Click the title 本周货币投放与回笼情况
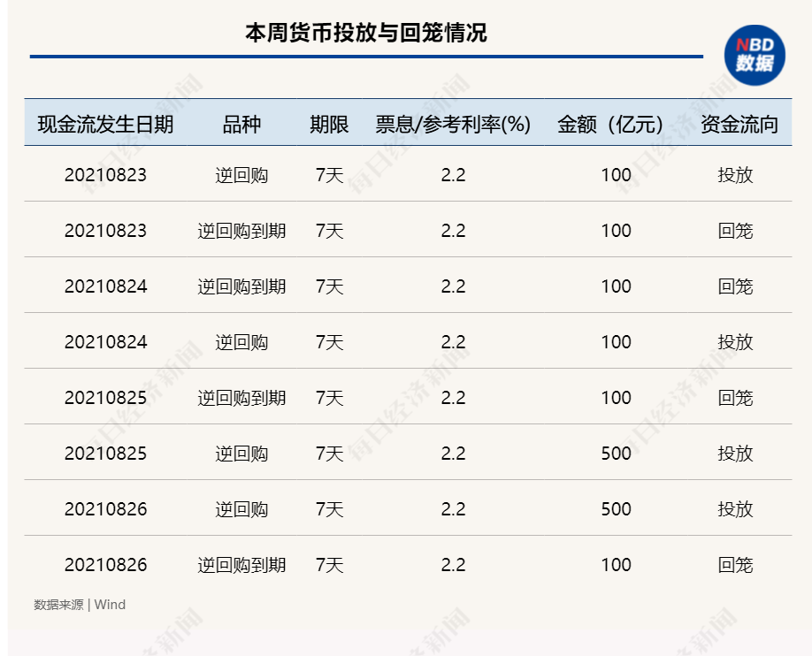 tap(366, 33)
